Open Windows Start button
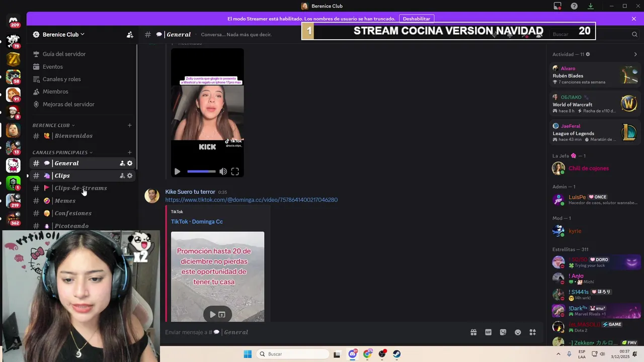Viewport: 644px width, 362px height. click(x=248, y=354)
